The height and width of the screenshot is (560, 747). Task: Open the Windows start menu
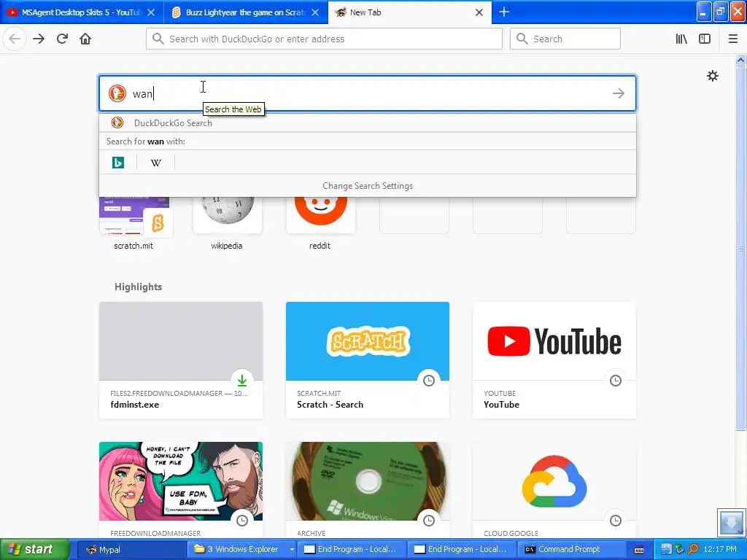pyautogui.click(x=35, y=549)
